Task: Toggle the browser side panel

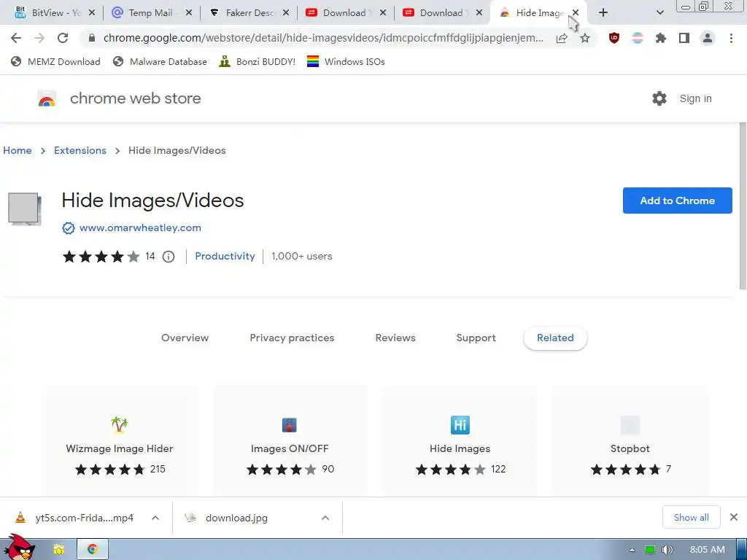Action: [684, 38]
